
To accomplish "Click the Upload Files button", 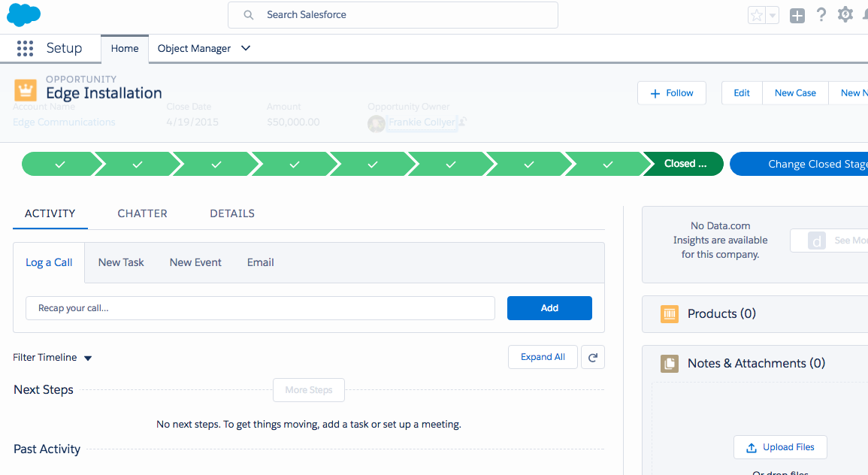I will [781, 447].
